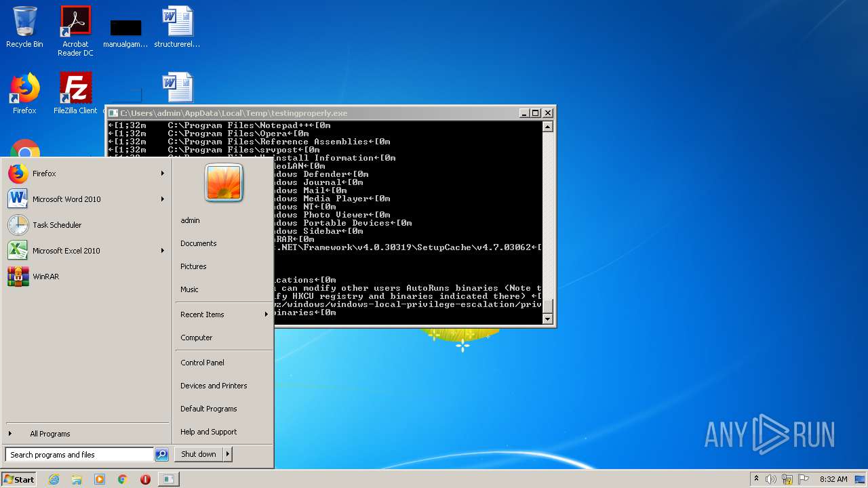Open Devices and Printers
868x488 pixels.
pyautogui.click(x=214, y=386)
